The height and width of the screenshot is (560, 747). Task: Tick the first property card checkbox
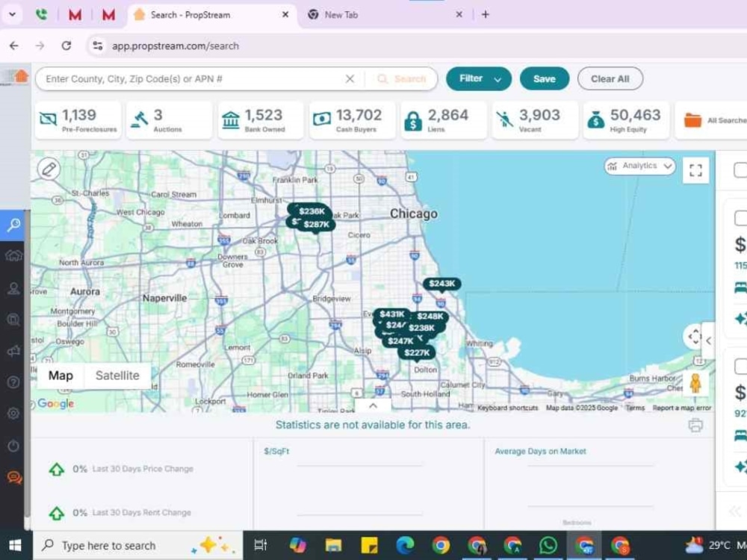pyautogui.click(x=741, y=218)
